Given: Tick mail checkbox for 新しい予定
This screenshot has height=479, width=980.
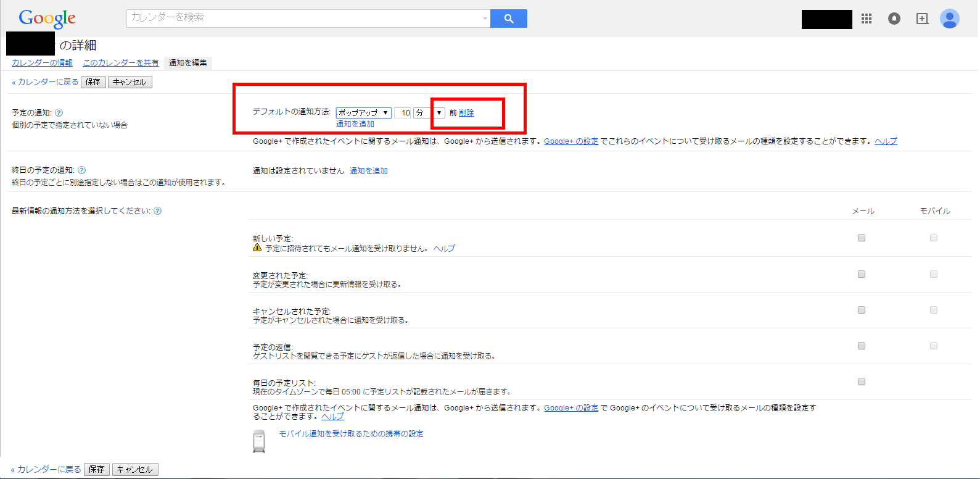Looking at the screenshot, I should click(862, 238).
